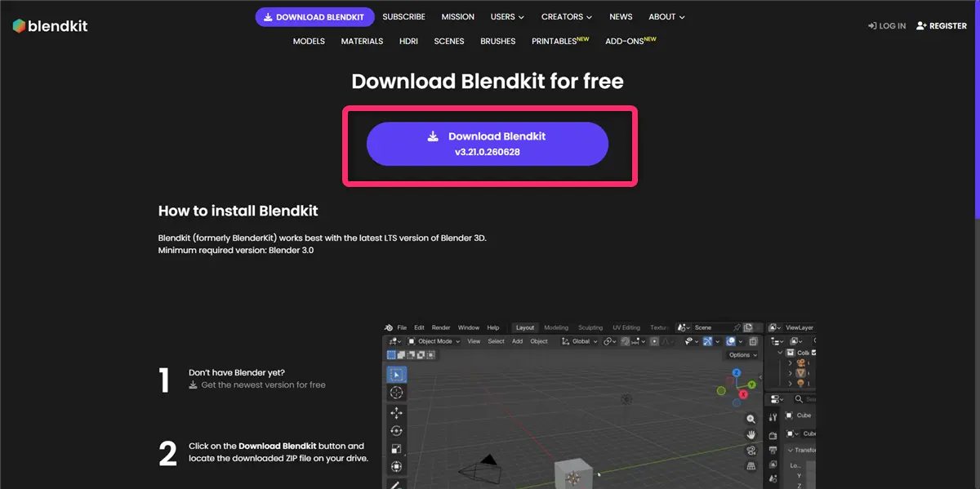980x489 pixels.
Task: Collapse the Transform panel in properties
Action: (791, 450)
